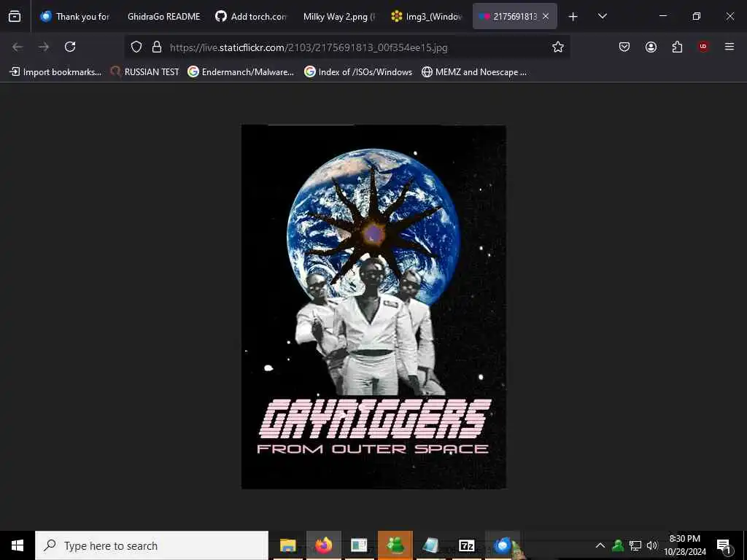This screenshot has width=747, height=560.
Task: Open the MEMZ and Noescape bookmark
Action: tap(474, 72)
